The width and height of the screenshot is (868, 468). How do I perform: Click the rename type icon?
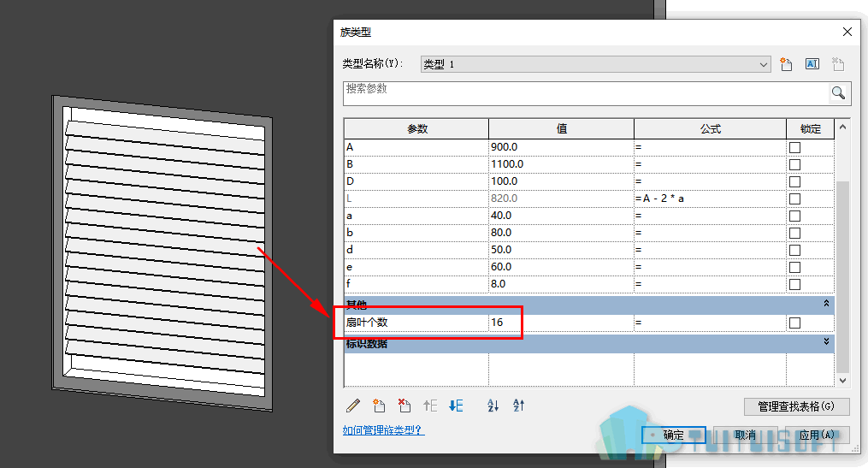pyautogui.click(x=812, y=64)
